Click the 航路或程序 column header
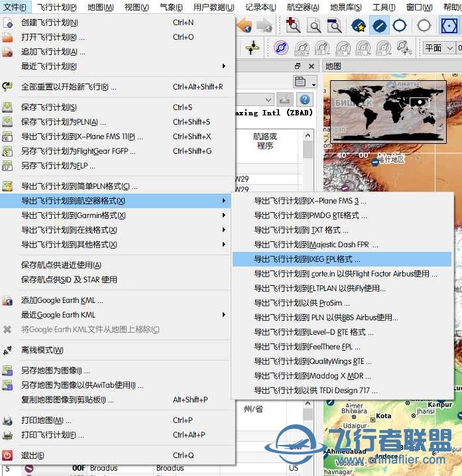The image size is (462, 476). pos(265,141)
